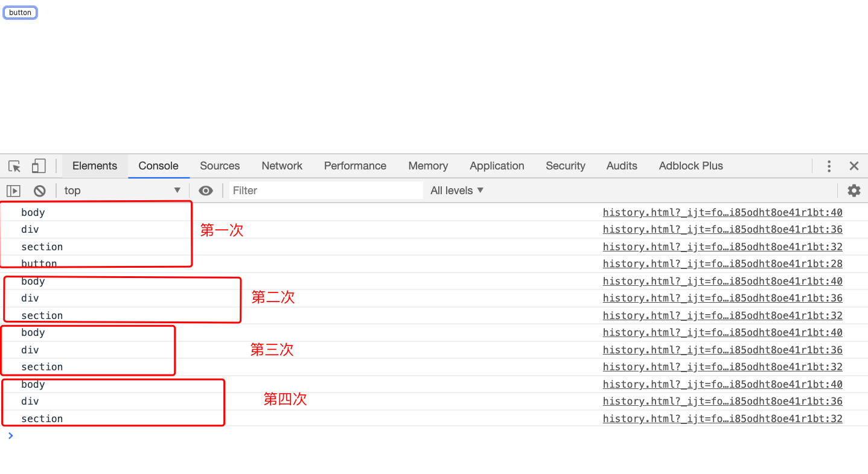Expand the 'top' JavaScript context dropdown
The height and width of the screenshot is (474, 868).
pyautogui.click(x=123, y=191)
